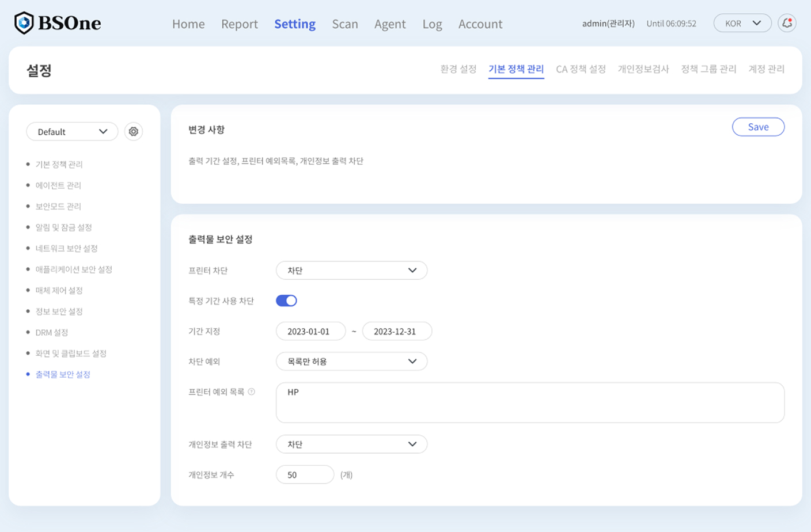The width and height of the screenshot is (811, 532).
Task: Select DRM 설정 in the sidebar
Action: pos(52,332)
